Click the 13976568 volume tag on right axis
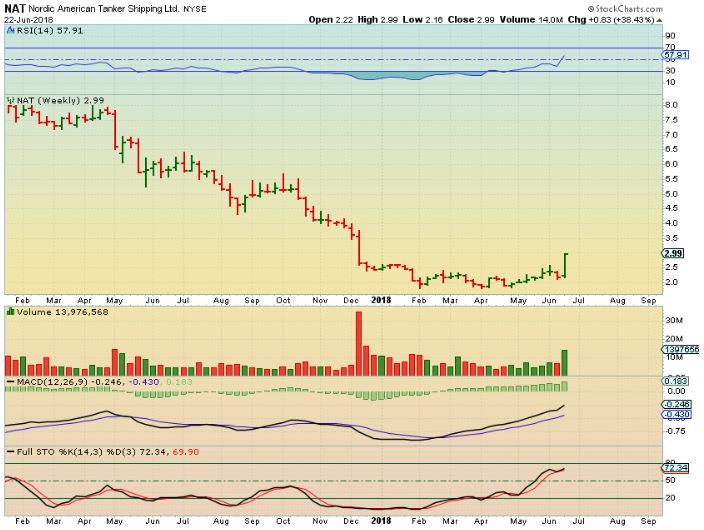 tap(681, 349)
